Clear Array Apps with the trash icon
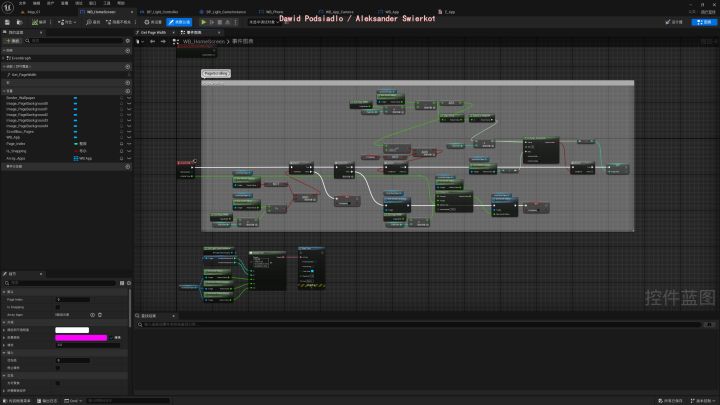Image resolution: width=720 pixels, height=405 pixels. [x=99, y=314]
